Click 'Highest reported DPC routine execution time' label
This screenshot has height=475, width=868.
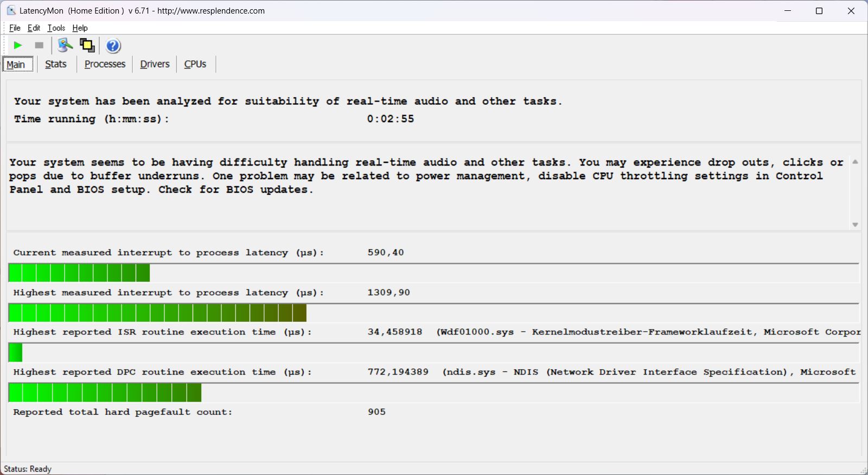163,372
